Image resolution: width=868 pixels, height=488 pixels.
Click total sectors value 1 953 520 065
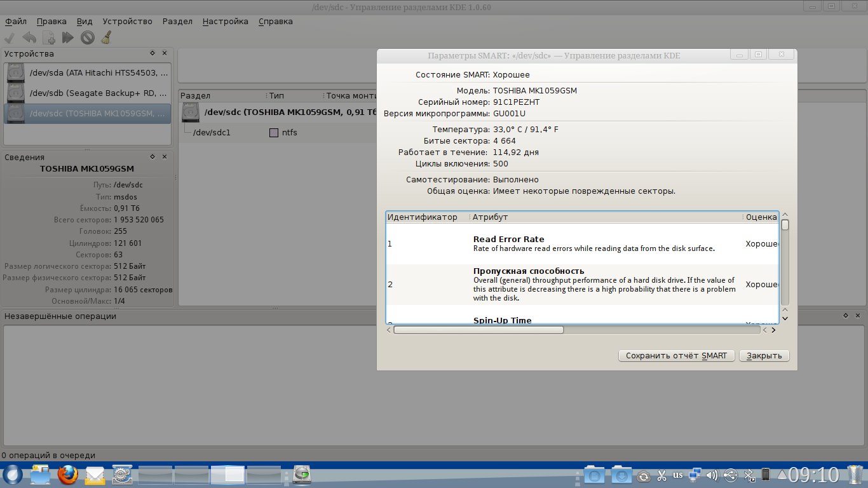point(139,220)
